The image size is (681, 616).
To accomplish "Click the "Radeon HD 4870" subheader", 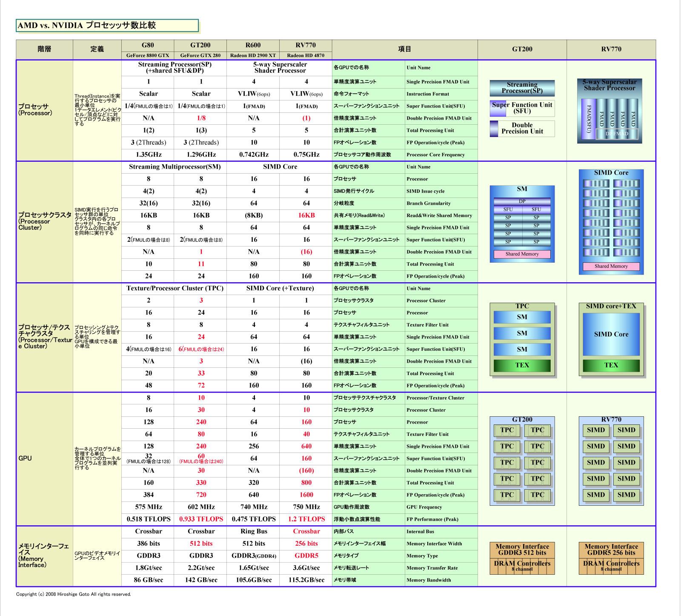I will click(x=306, y=55).
